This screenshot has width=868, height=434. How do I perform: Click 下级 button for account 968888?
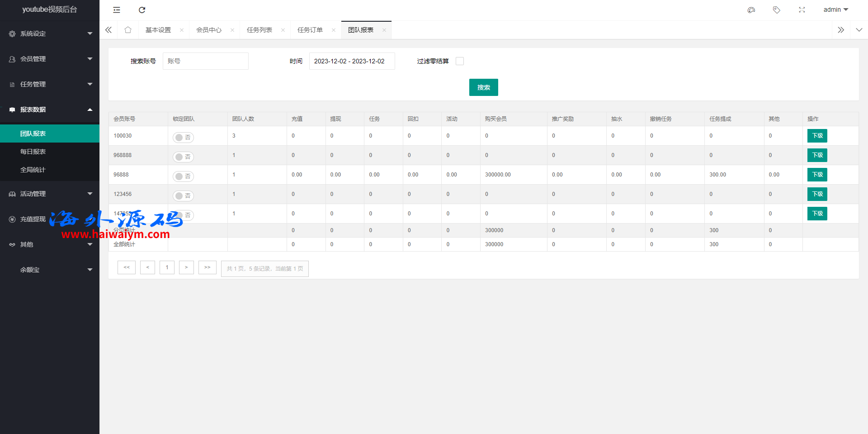817,155
